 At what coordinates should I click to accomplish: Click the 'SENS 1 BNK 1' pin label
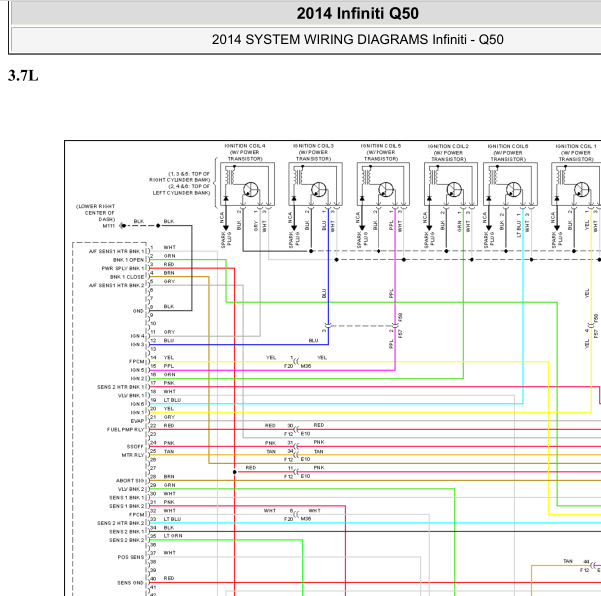[x=127, y=497]
